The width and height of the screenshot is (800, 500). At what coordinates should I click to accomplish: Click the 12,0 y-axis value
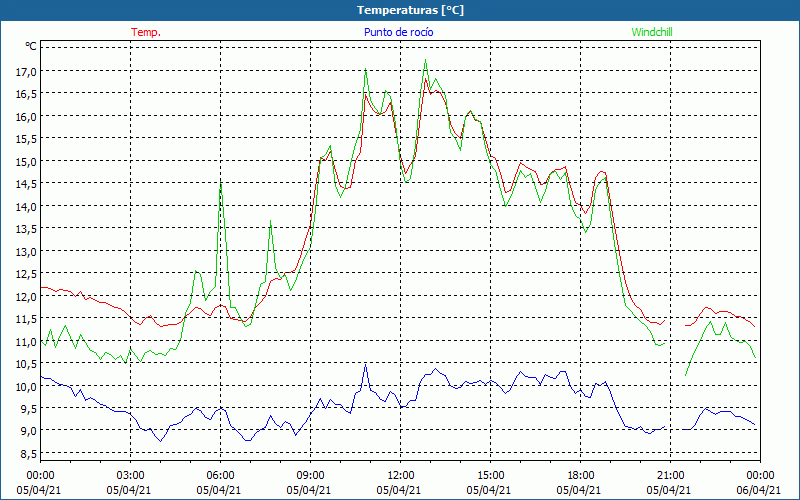click(x=26, y=296)
